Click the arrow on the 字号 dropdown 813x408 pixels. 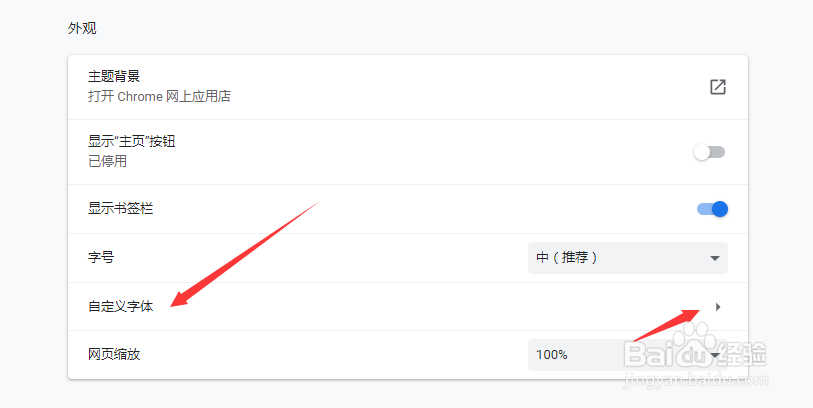[715, 258]
